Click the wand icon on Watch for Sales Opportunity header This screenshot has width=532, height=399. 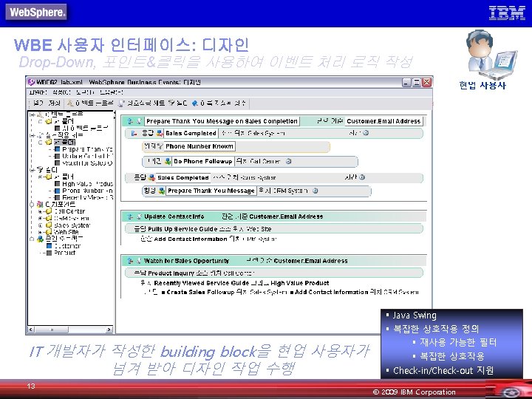pos(139,261)
